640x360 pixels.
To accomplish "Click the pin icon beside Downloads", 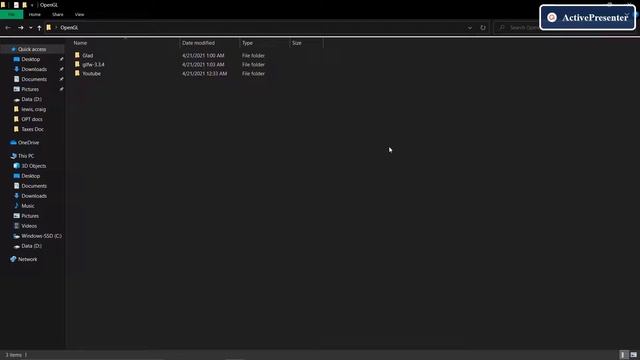I will click(61, 69).
